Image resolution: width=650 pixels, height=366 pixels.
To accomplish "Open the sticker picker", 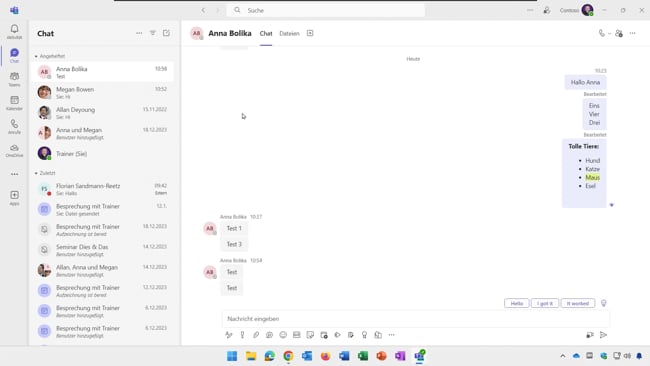I will point(310,335).
